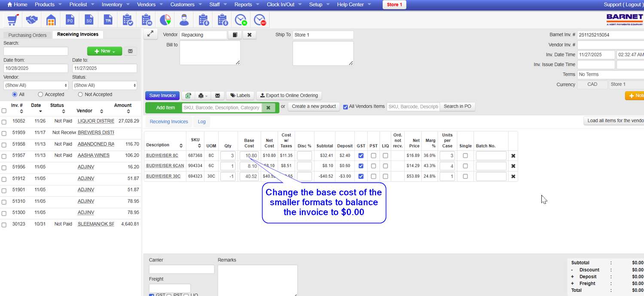The width and height of the screenshot is (644, 296).
Task: Click the expand fullscreen arrows icon
Action: click(x=150, y=34)
